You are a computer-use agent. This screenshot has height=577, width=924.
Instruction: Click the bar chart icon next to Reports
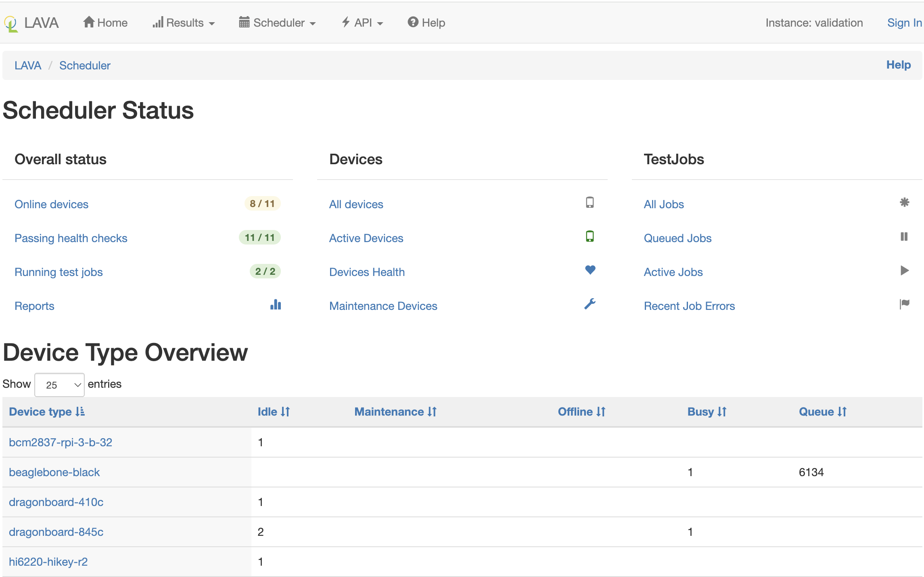pos(276,305)
